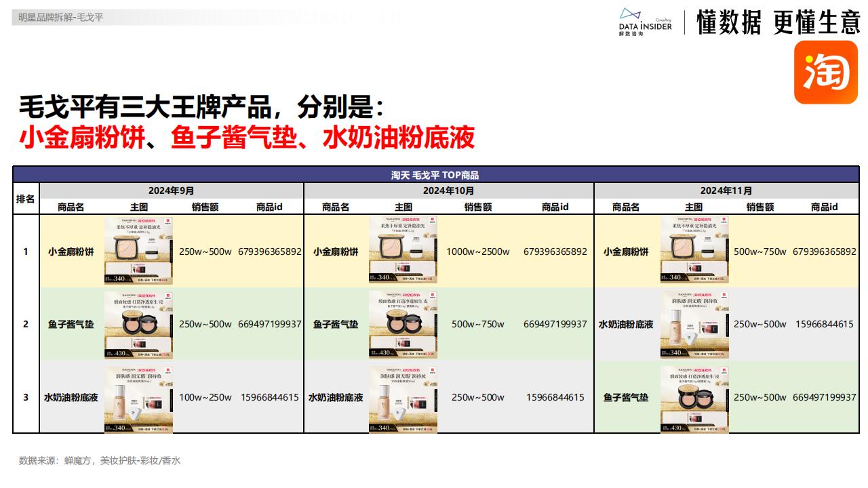Click 主图 header under 2024年10月
The width and height of the screenshot is (868, 488).
403,207
